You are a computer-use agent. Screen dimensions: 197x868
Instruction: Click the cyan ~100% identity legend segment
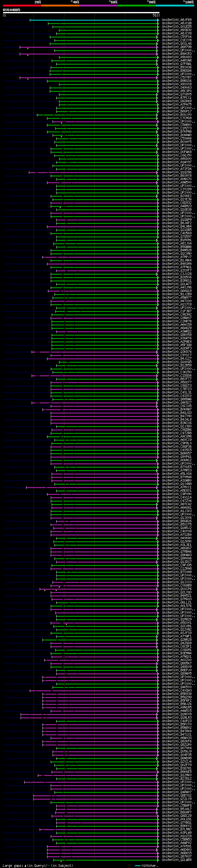pos(175,6)
